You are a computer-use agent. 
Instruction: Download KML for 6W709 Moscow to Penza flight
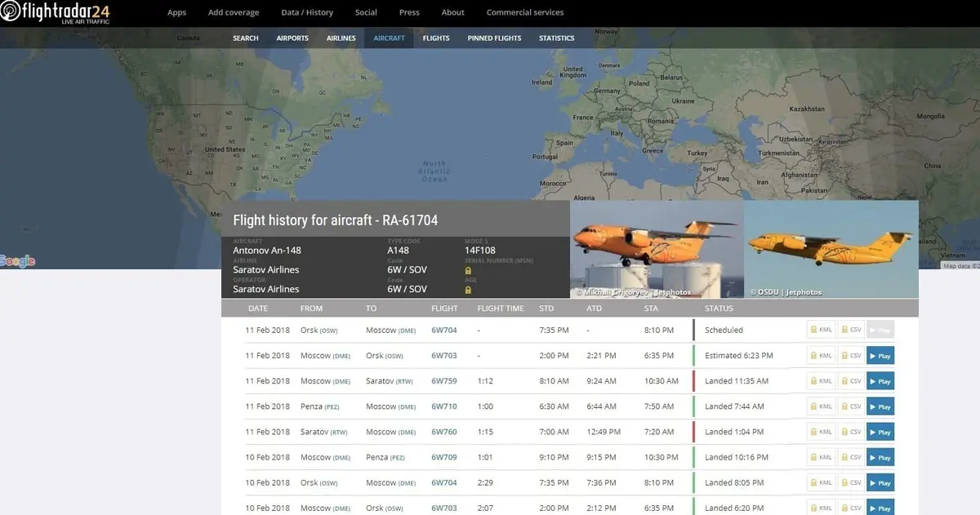click(822, 457)
